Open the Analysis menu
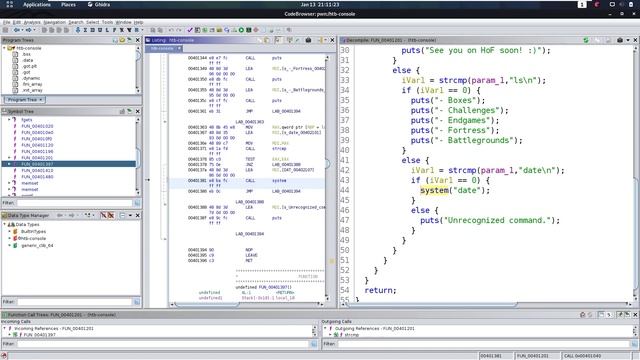The width and height of the screenshot is (640, 360). (32, 22)
